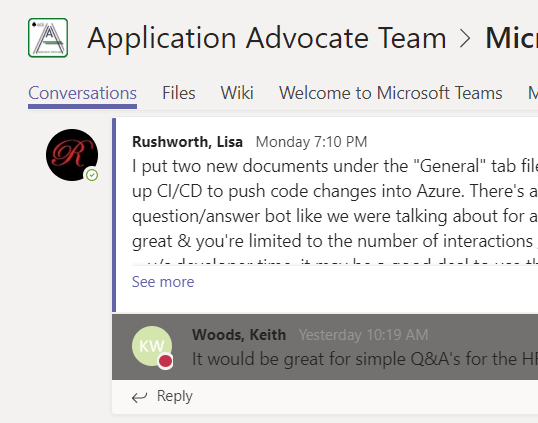Click the green available status badge
Image resolution: width=538 pixels, height=423 pixels.
(92, 175)
